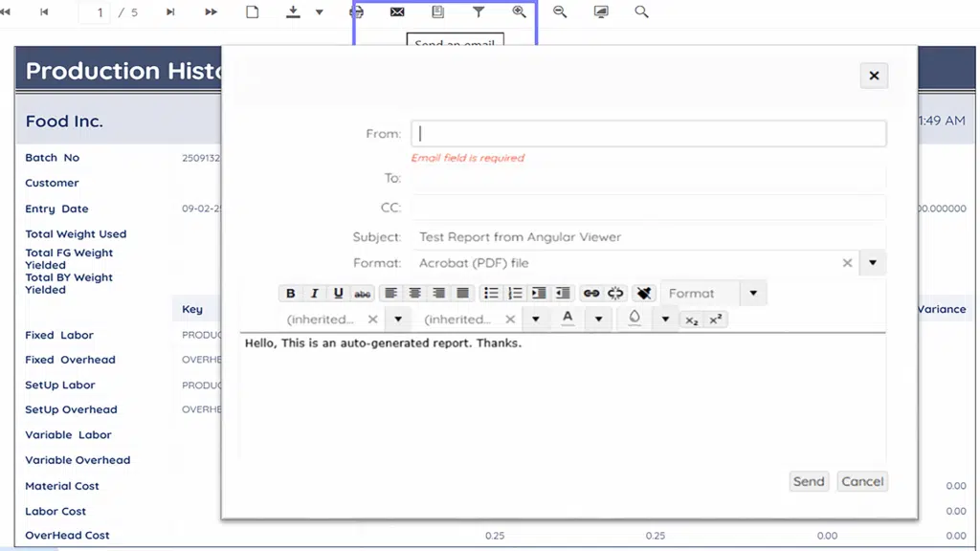Open the export format dropdown arrow

[x=320, y=11]
